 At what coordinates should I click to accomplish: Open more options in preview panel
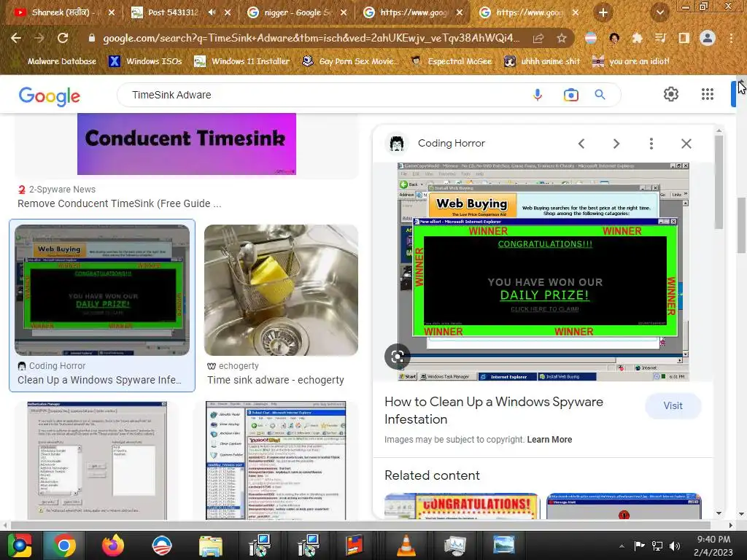[651, 144]
